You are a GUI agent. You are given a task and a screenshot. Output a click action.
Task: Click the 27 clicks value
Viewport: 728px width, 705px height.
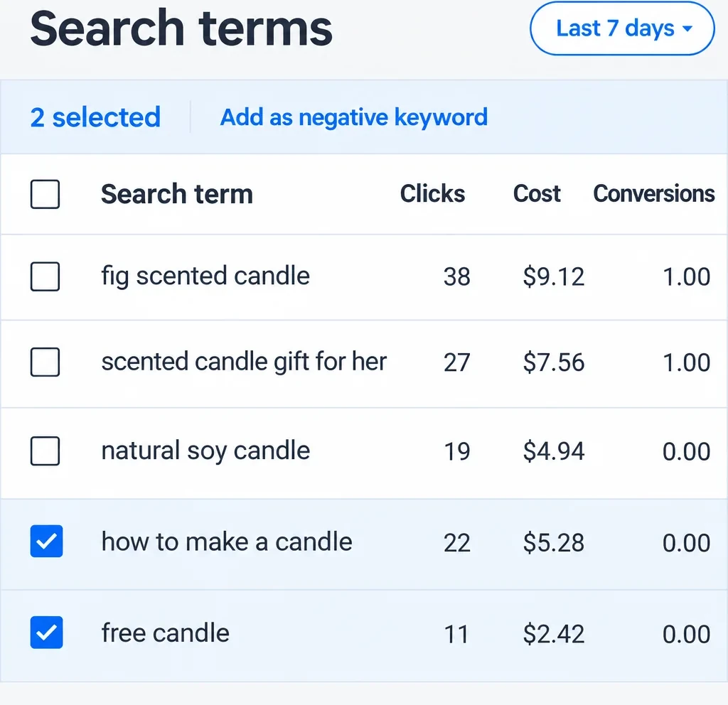tap(457, 362)
